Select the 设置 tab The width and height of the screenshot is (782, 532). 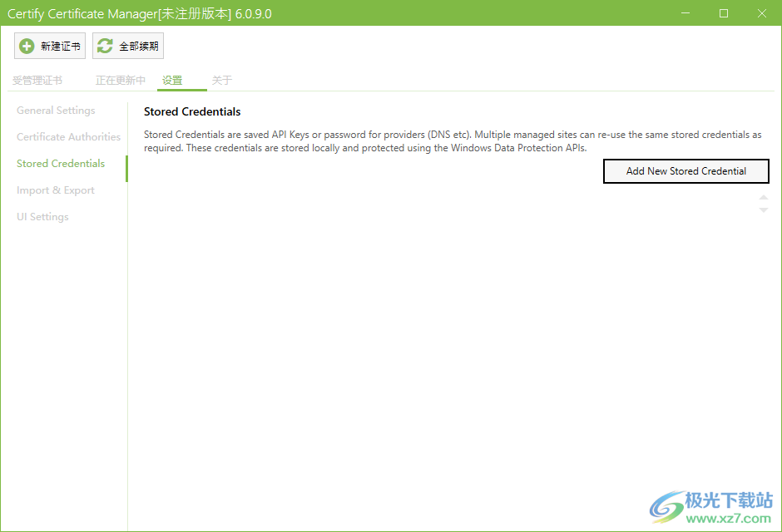tap(172, 80)
